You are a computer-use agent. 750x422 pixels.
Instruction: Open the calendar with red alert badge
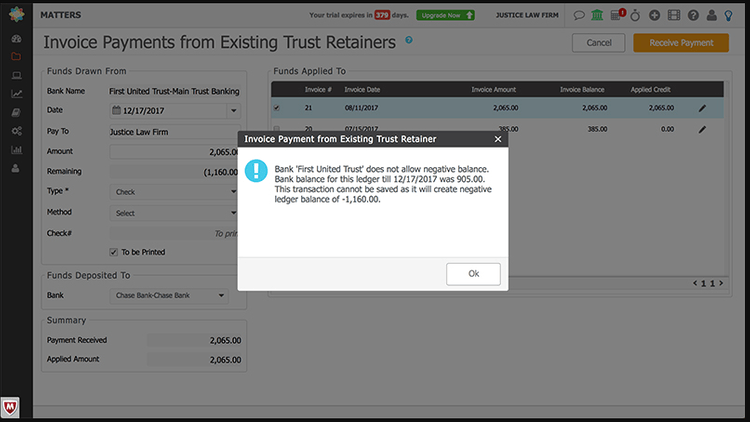[618, 14]
